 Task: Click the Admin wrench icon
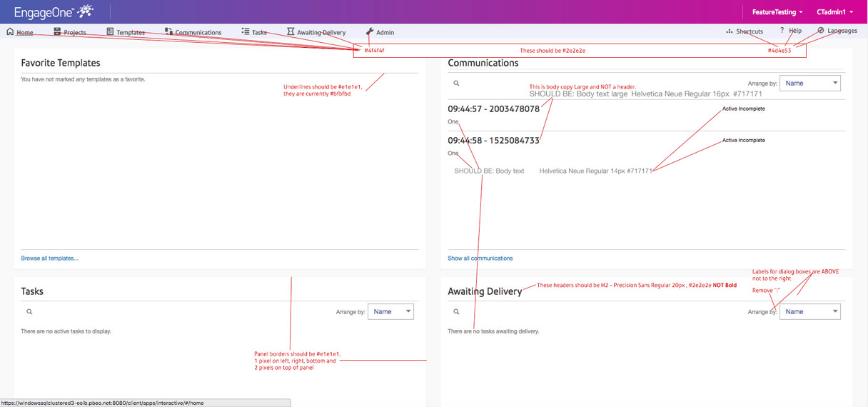369,32
